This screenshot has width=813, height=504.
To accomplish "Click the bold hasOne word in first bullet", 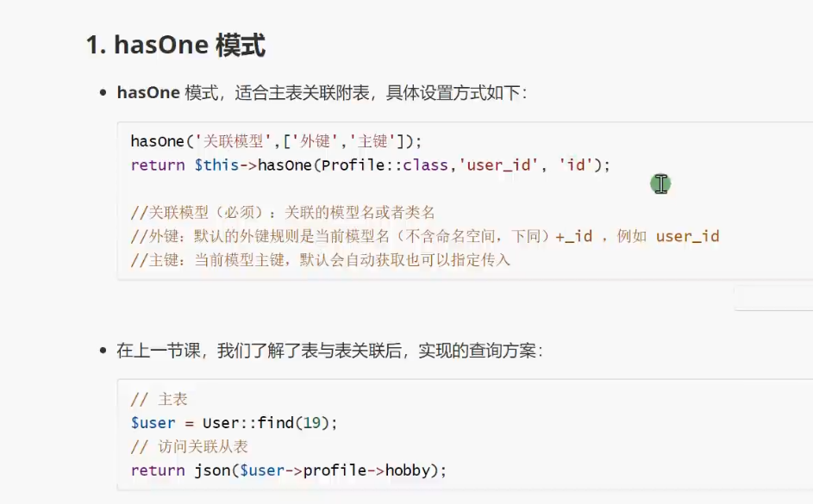I will click(x=148, y=93).
